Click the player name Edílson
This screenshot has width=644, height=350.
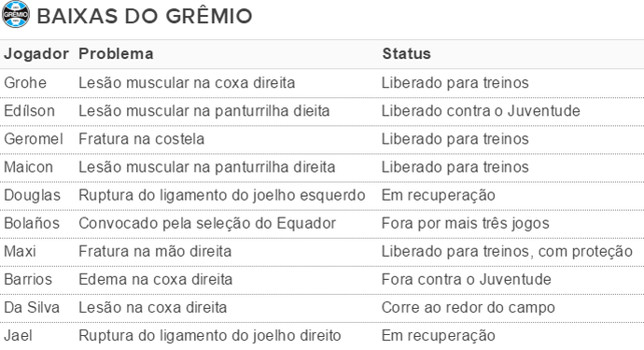tap(29, 111)
